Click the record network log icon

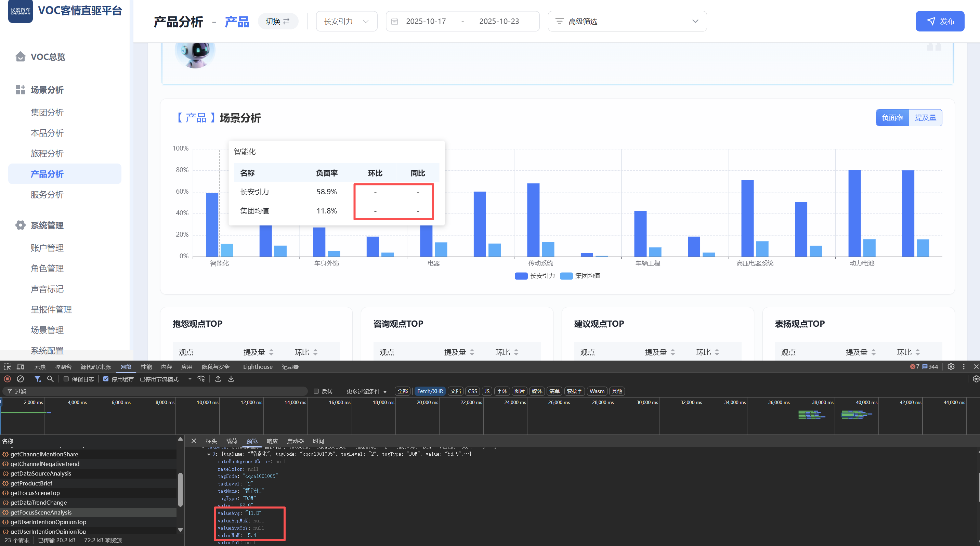[x=7, y=379]
